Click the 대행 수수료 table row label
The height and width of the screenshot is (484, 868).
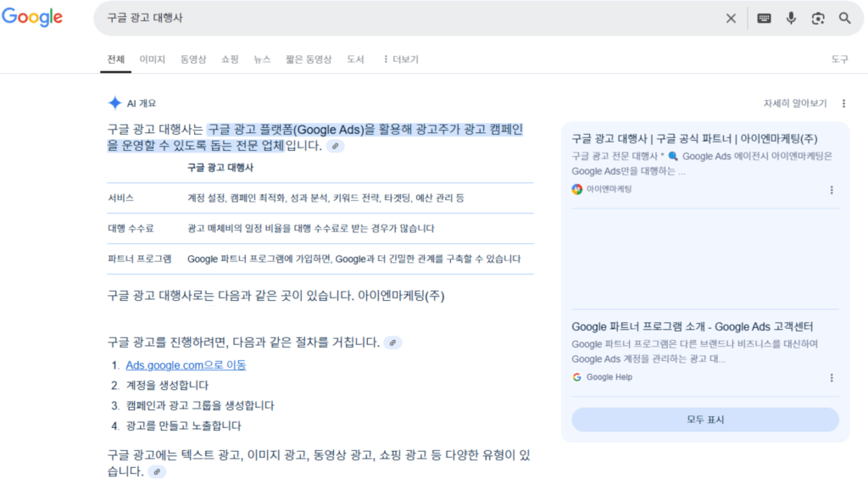(131, 228)
